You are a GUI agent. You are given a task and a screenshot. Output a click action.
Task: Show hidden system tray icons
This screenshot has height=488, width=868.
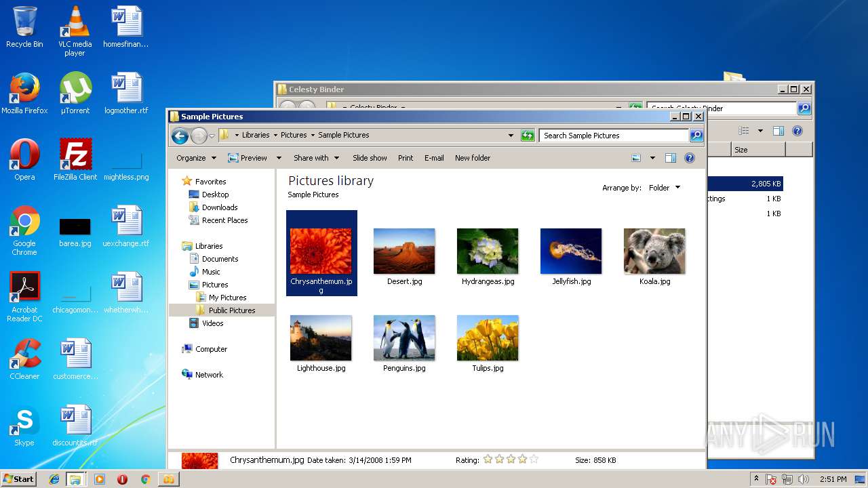click(756, 479)
